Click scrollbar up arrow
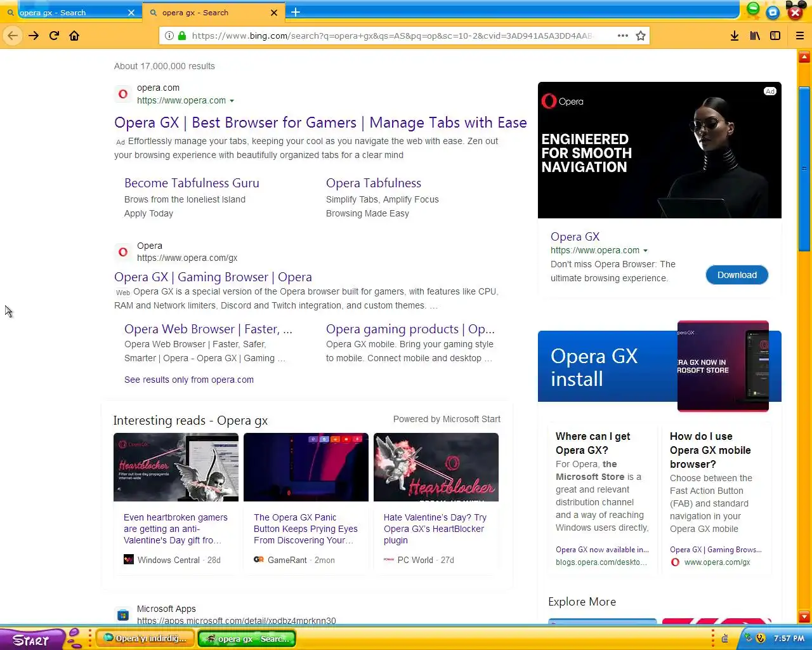The height and width of the screenshot is (650, 812). point(804,58)
